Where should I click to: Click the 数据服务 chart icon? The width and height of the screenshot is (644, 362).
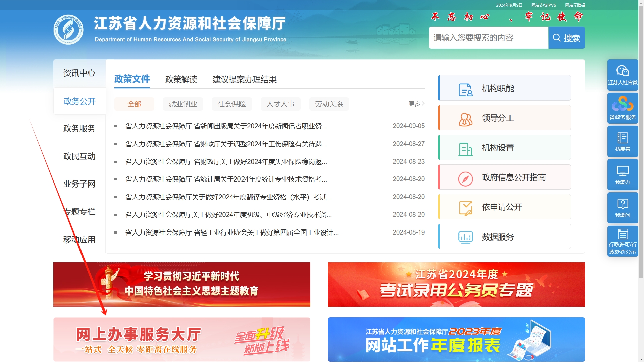point(465,238)
